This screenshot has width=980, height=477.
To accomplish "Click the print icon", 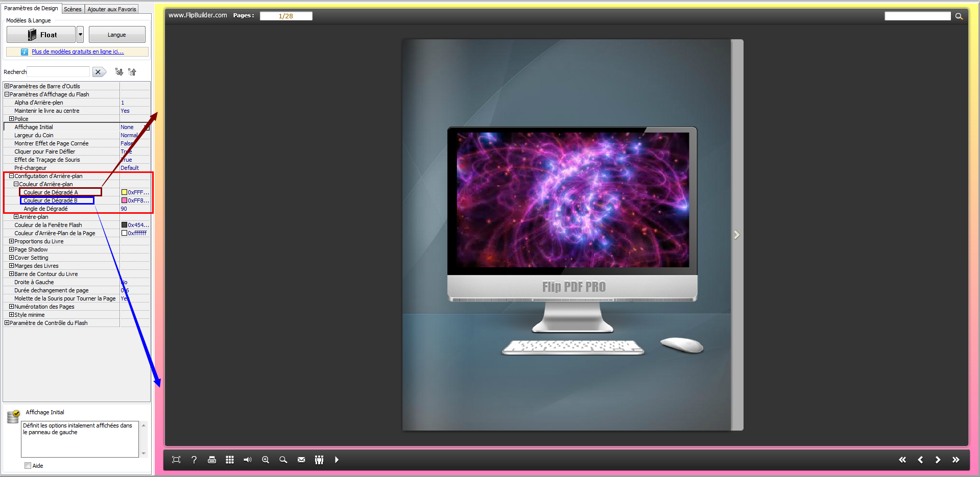I will [212, 460].
